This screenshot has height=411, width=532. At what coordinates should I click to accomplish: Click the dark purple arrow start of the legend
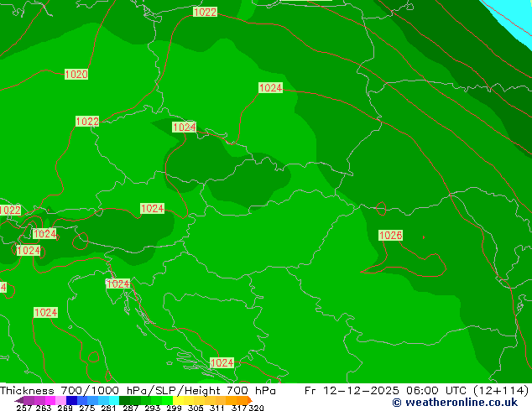(19, 400)
